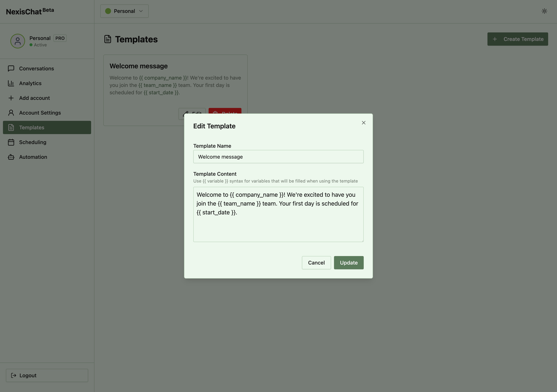Click the red Delete button on the card
The image size is (557, 392).
pos(225,111)
